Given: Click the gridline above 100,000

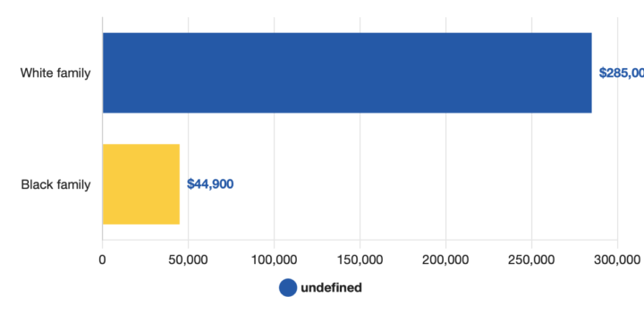Looking at the screenshot, I should (x=275, y=128).
